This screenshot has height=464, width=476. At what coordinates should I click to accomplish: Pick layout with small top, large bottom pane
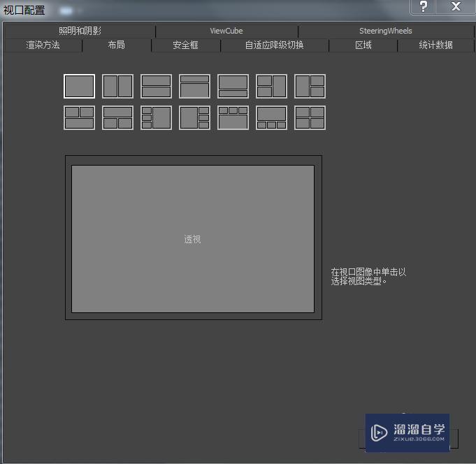click(194, 86)
